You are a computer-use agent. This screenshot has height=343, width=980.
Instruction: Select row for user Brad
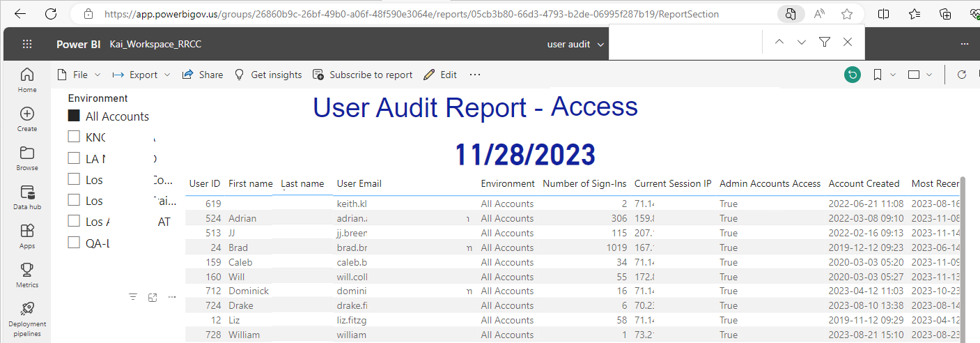tap(572, 247)
